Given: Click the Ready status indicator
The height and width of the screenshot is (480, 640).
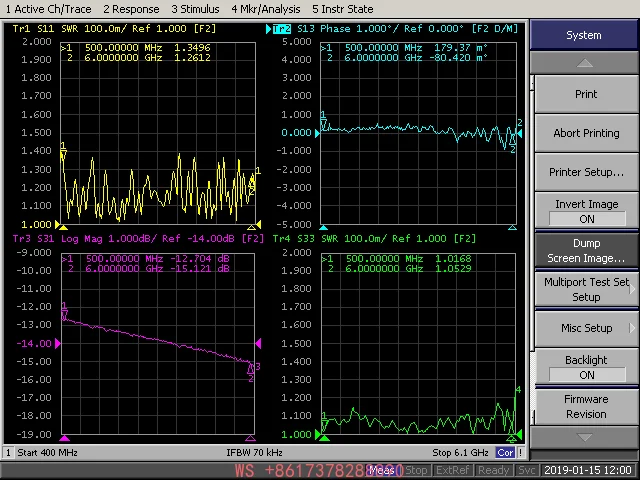Looking at the screenshot, I should coord(493,471).
